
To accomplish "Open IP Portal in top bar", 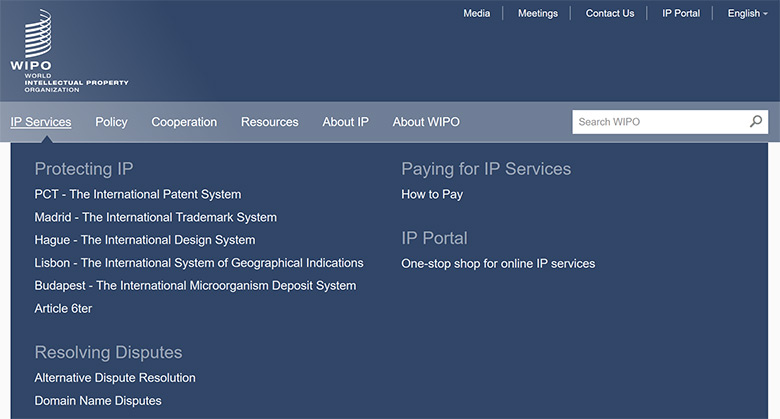I will [681, 13].
